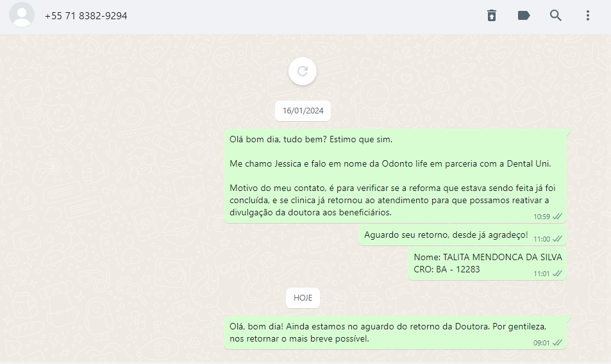Click the delete chat trash icon
The width and height of the screenshot is (611, 364).
pyautogui.click(x=492, y=15)
